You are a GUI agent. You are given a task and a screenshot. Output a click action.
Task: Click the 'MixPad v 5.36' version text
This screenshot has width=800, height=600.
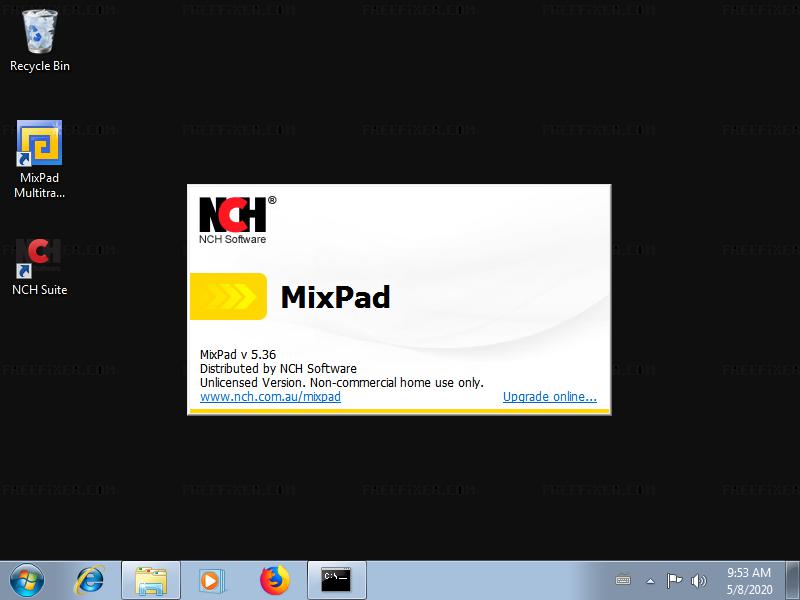coord(238,355)
